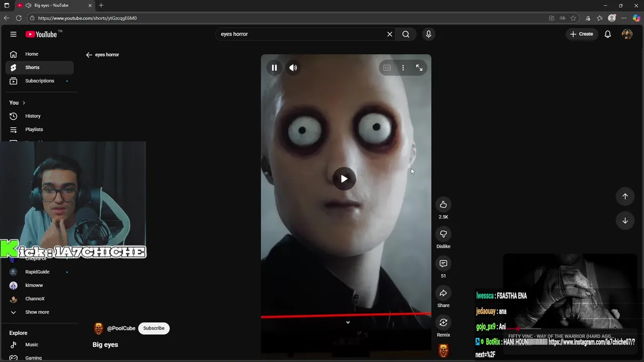The width and height of the screenshot is (644, 362).
Task: Reload the page with the refresh icon
Action: (x=19, y=18)
